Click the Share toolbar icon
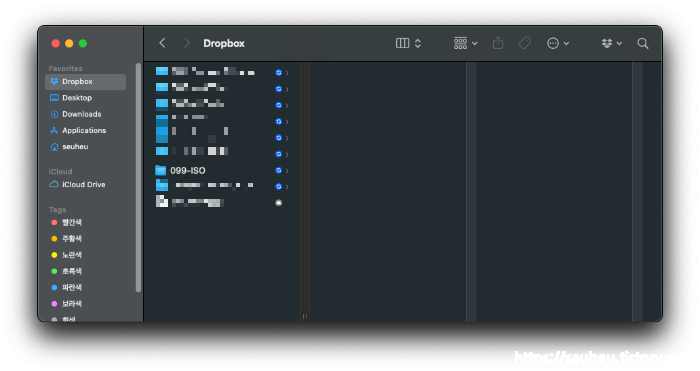 tap(498, 43)
